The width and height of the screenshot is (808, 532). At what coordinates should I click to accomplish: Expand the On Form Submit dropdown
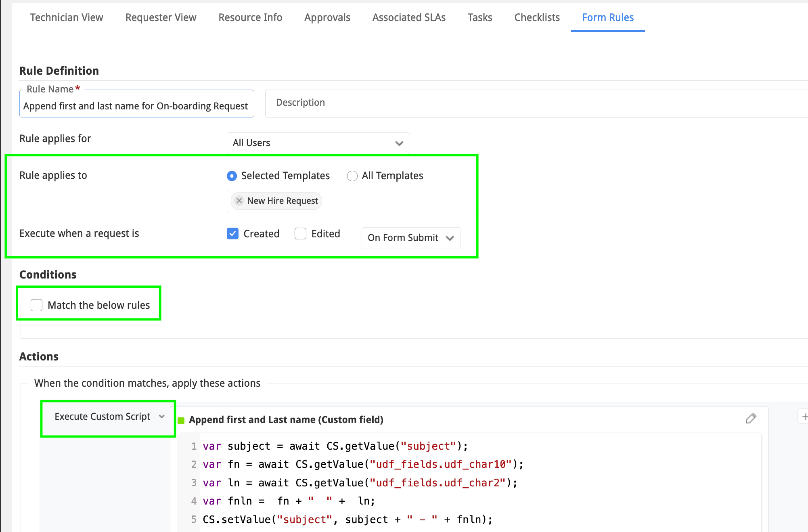coord(411,238)
